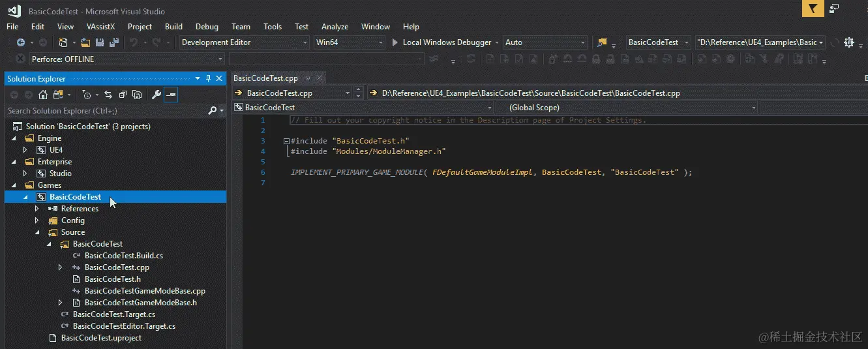Open the Build menu

173,27
